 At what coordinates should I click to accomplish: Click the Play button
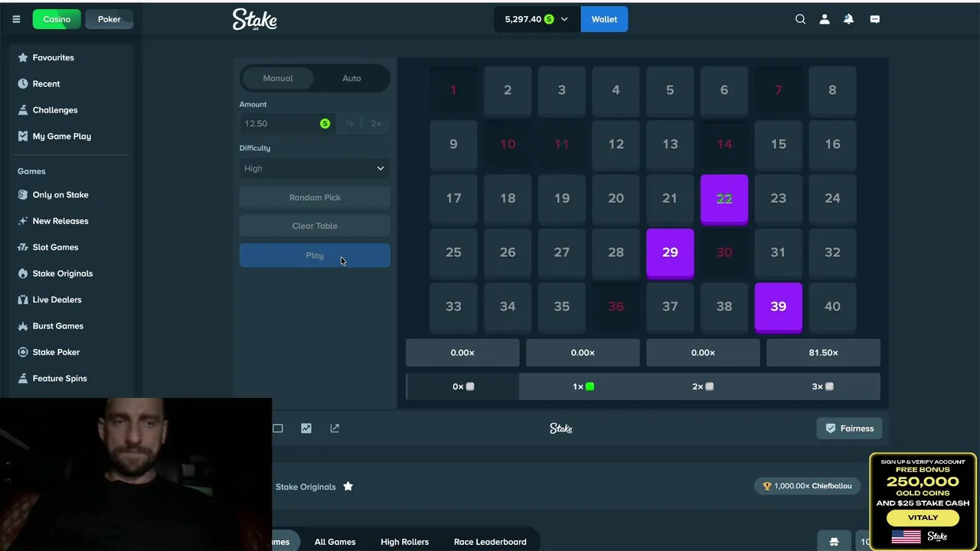[315, 256]
